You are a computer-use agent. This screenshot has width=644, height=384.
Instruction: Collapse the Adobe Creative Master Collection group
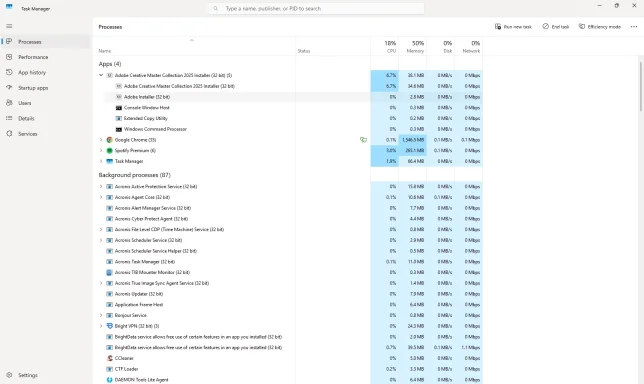[101, 75]
